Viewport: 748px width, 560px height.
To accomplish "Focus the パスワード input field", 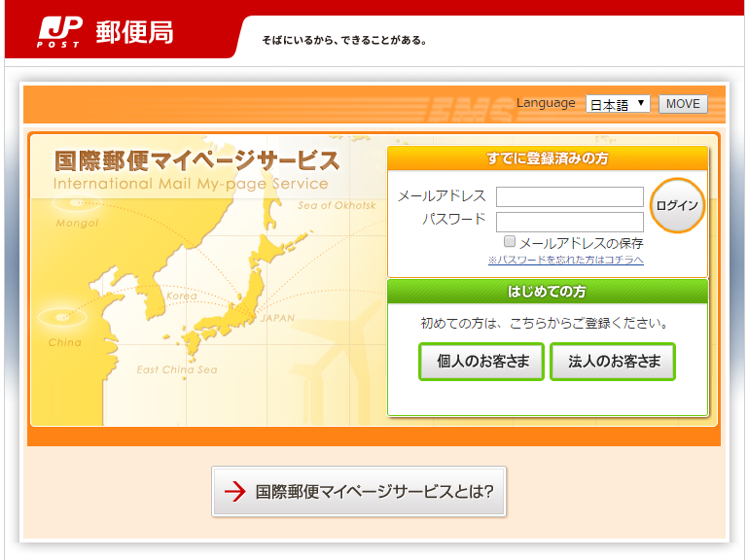I will 570,222.
